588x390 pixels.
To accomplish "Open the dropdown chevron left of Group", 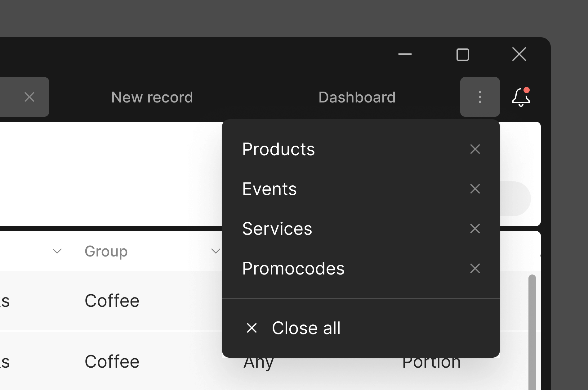I will pyautogui.click(x=57, y=251).
